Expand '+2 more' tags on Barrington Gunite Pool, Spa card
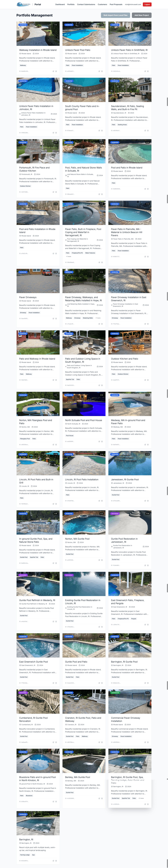 point(141,798)
